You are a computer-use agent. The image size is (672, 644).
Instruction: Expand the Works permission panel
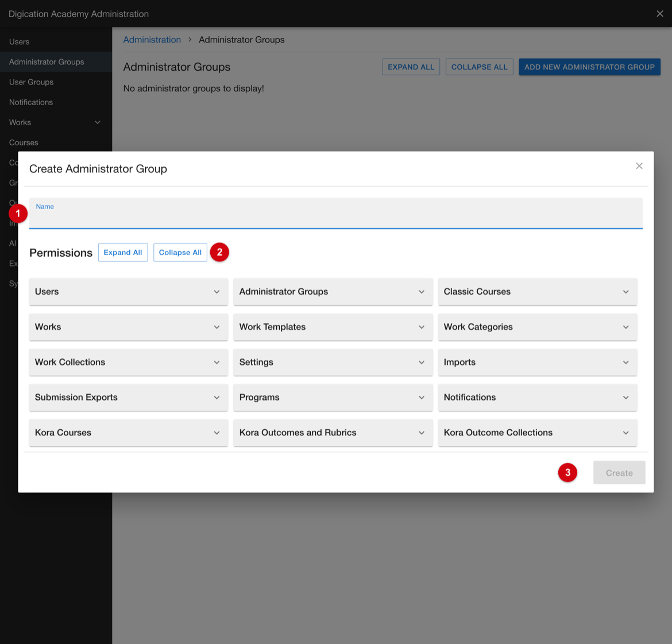pos(128,327)
